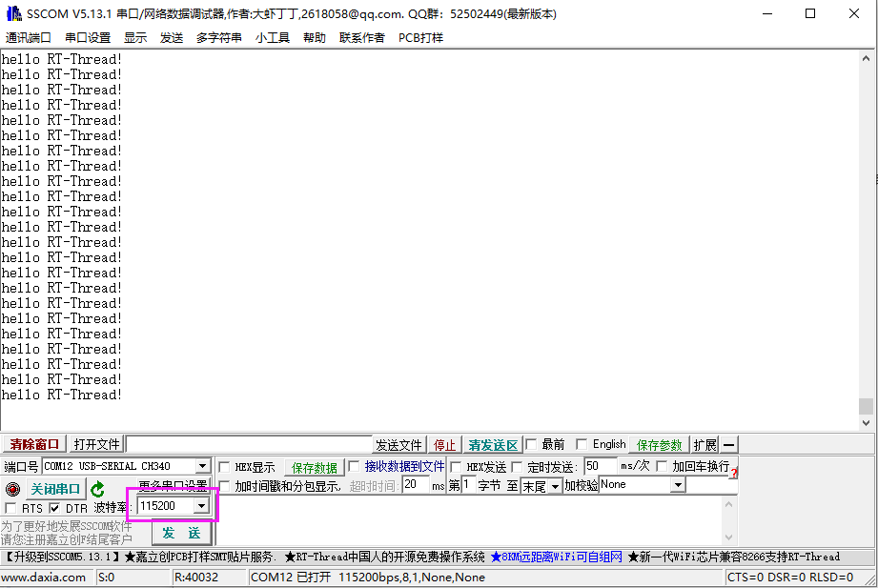Open the COM12 USB-SERIAL port dropdown

pyautogui.click(x=202, y=466)
